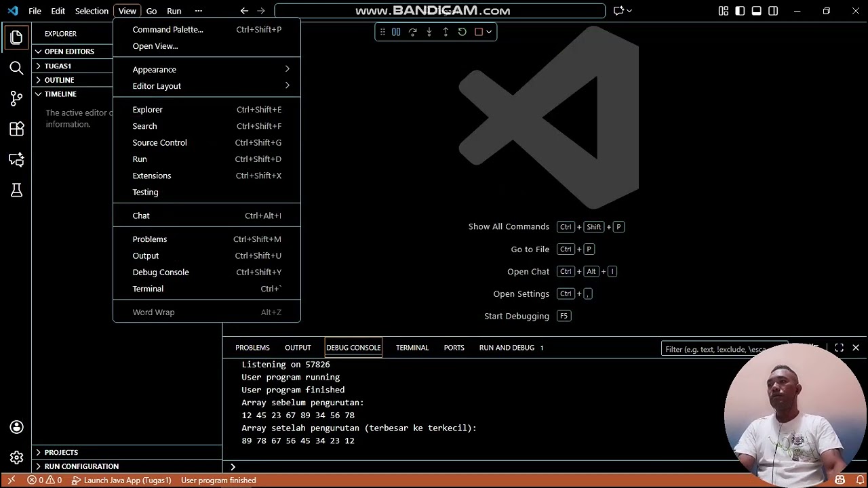The height and width of the screenshot is (488, 868).
Task: Click the debug console filter field
Action: pos(724,349)
